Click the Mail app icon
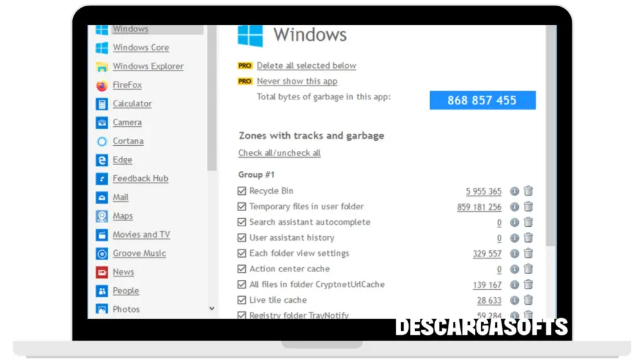The image size is (644, 362). click(x=102, y=197)
